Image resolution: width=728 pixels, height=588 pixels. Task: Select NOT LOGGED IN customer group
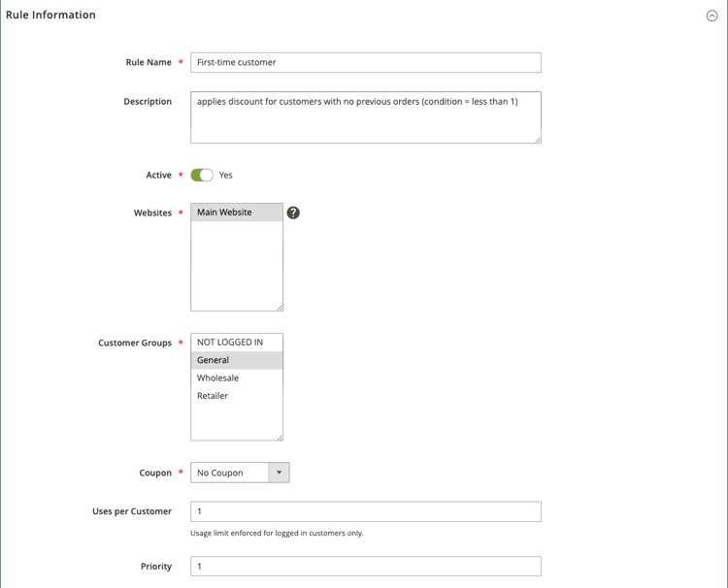(x=236, y=343)
